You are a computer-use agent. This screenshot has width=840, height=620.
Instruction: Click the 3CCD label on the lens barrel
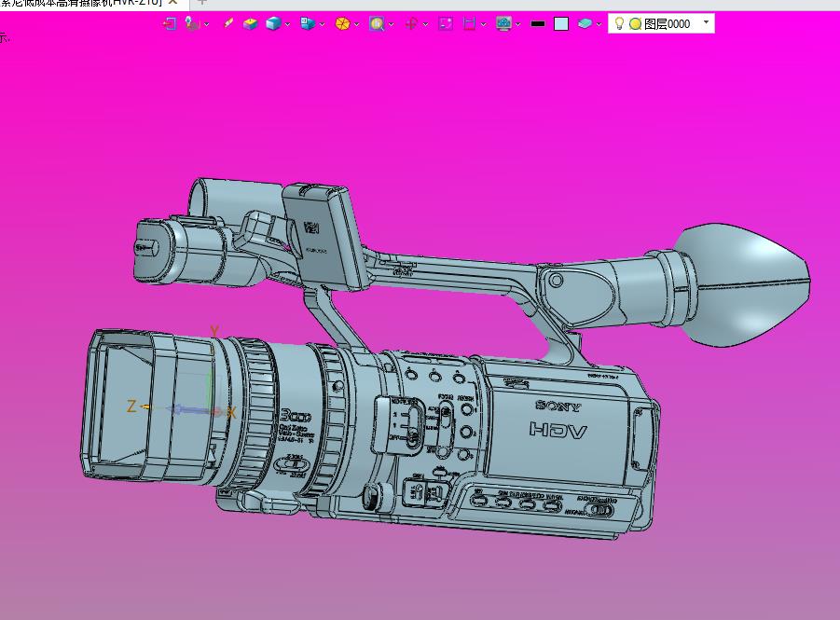(x=296, y=416)
